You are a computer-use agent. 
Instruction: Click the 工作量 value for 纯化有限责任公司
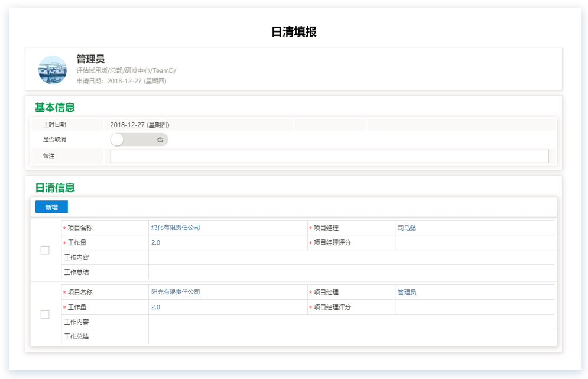click(x=155, y=242)
